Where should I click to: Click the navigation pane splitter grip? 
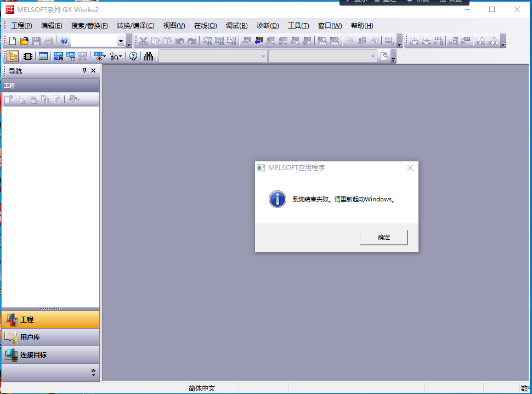tap(50, 309)
